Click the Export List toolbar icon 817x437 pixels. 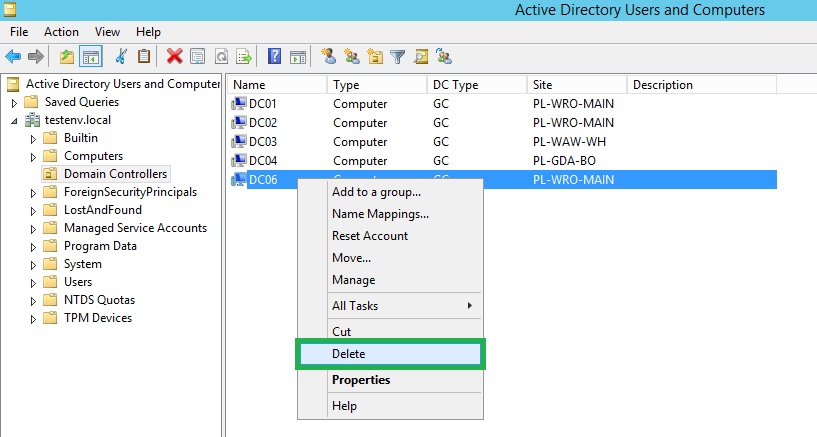pos(244,56)
